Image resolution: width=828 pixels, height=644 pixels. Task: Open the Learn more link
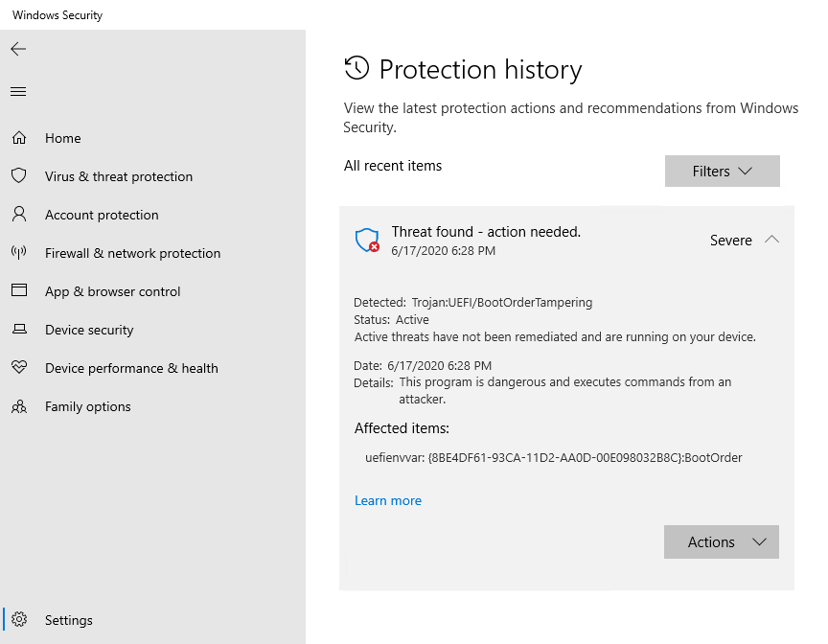tap(388, 500)
